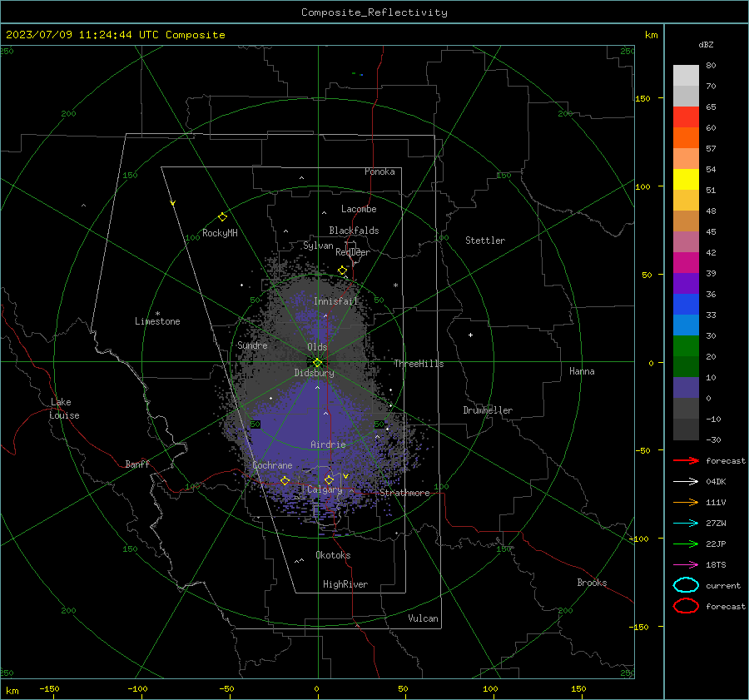749x700 pixels.
Task: Click the Innisfail city label
Action: pos(336,301)
